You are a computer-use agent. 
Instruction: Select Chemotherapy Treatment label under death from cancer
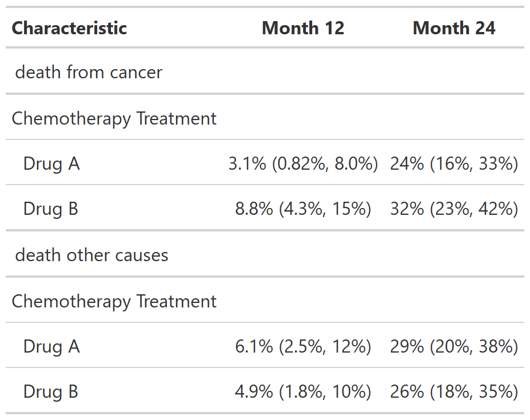[114, 118]
